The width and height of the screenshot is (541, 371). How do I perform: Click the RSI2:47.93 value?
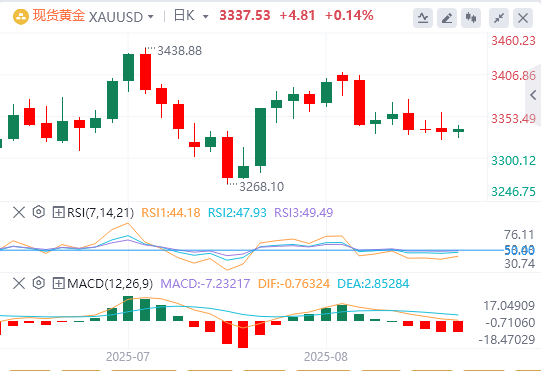click(237, 213)
